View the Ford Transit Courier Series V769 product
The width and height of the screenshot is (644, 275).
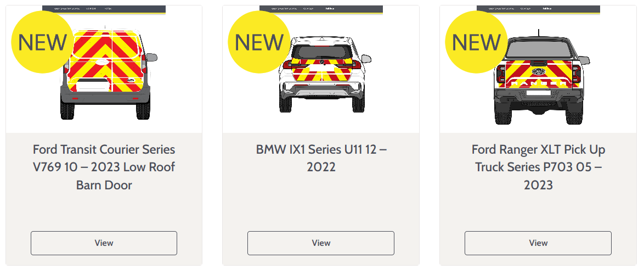[x=104, y=243]
